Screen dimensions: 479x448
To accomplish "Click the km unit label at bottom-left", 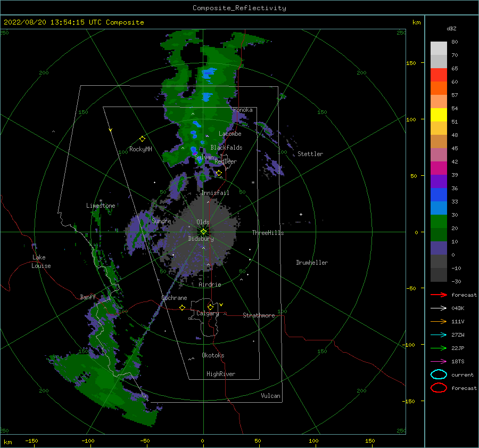I will click(x=8, y=442).
